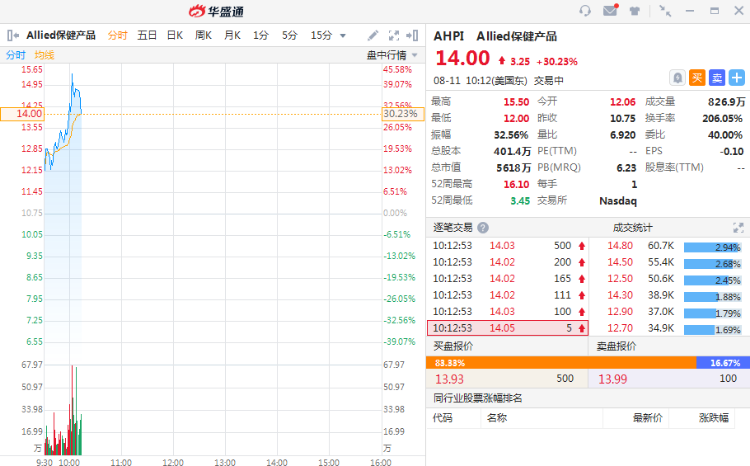Click the 10:00 time label on the chart axis

(x=69, y=462)
